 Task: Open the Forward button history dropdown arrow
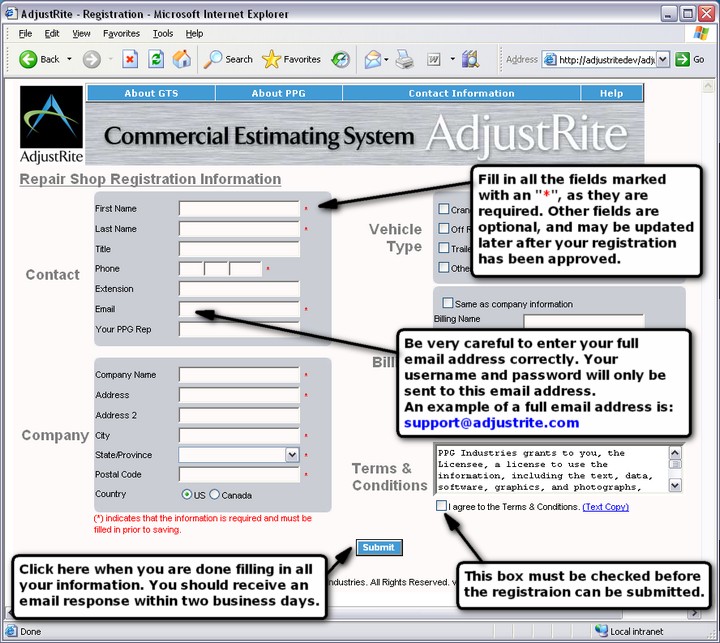[x=111, y=59]
